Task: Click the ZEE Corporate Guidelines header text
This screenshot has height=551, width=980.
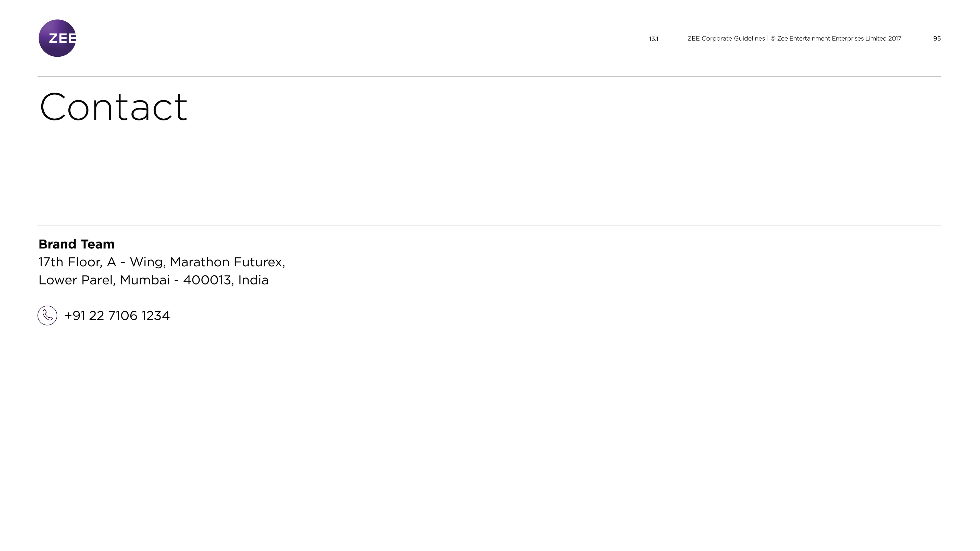Action: 726,39
